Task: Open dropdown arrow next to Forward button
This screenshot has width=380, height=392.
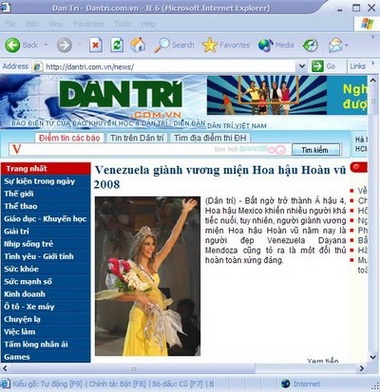Action: (79, 45)
